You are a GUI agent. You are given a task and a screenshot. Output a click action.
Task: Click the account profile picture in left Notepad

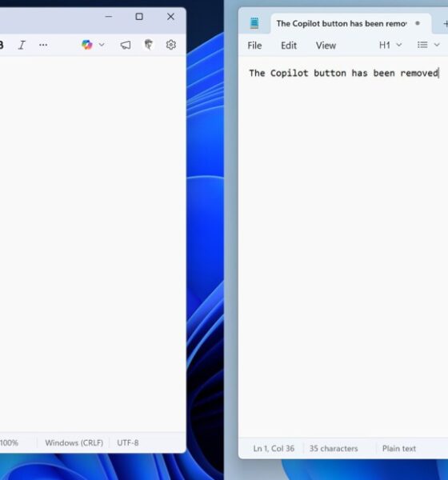click(x=149, y=44)
